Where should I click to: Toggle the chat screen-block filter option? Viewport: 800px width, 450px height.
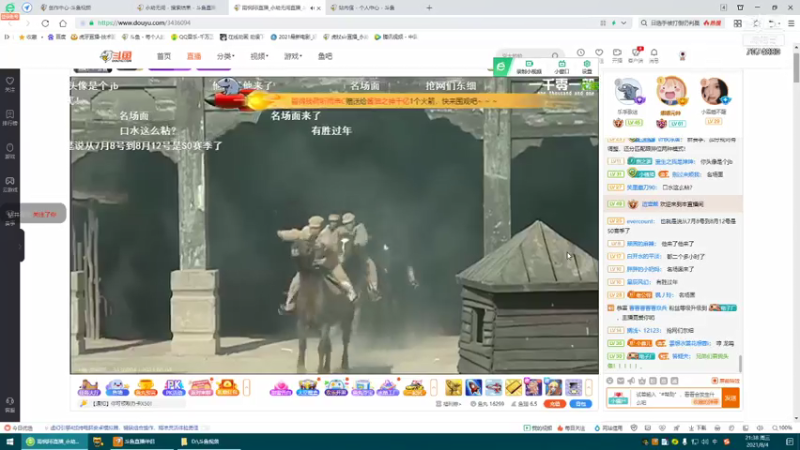[725, 381]
